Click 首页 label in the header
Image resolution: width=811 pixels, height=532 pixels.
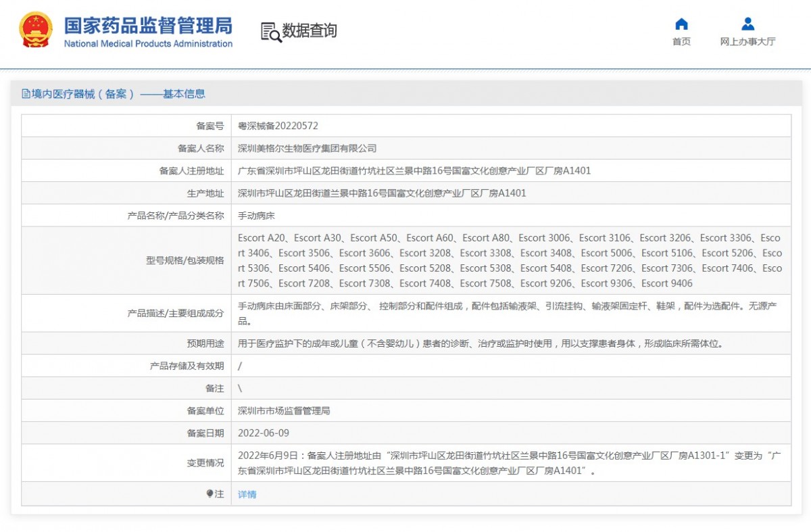681,42
